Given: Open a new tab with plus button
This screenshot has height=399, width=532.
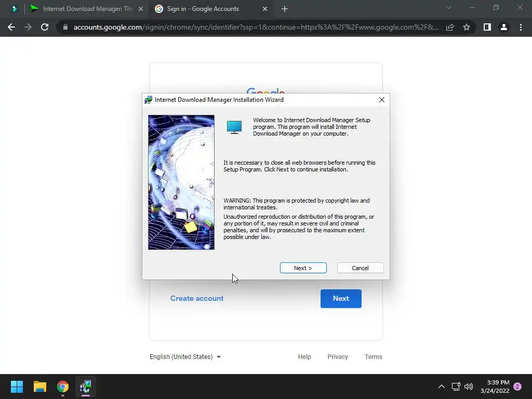Looking at the screenshot, I should coord(285,9).
